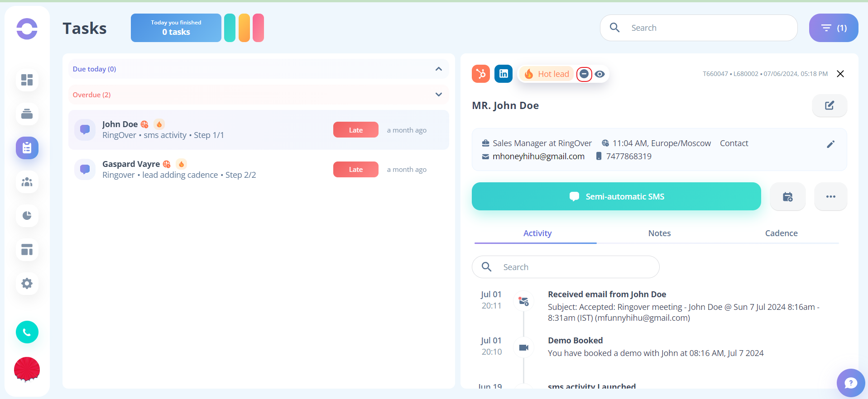Click the Contact label in info card
The width and height of the screenshot is (868, 399).
click(734, 143)
